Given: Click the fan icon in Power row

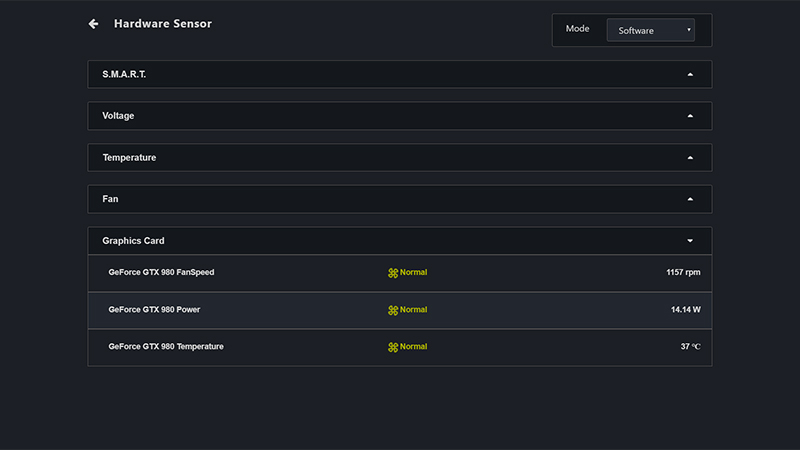Looking at the screenshot, I should (393, 310).
